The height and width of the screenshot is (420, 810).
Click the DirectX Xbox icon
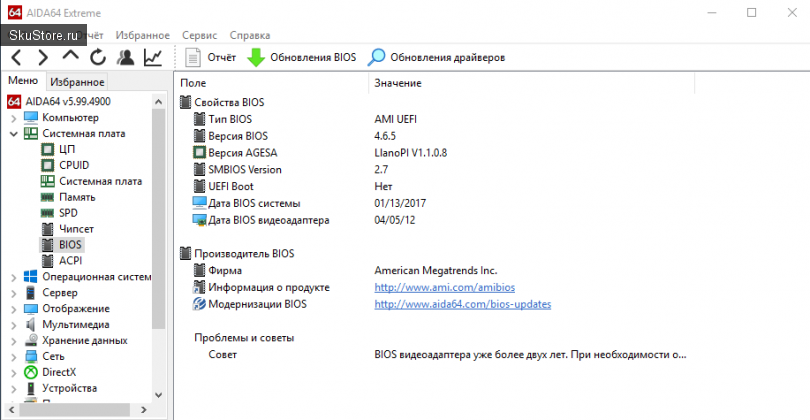point(31,372)
